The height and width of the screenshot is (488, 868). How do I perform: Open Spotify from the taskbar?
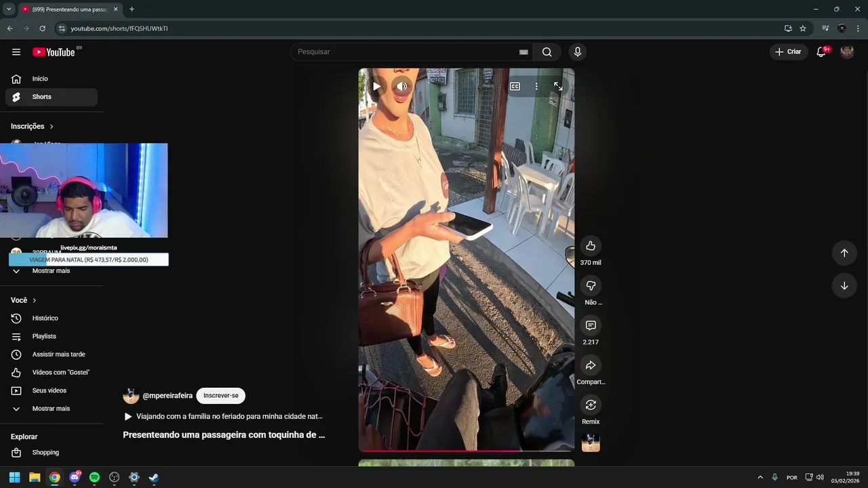(94, 477)
